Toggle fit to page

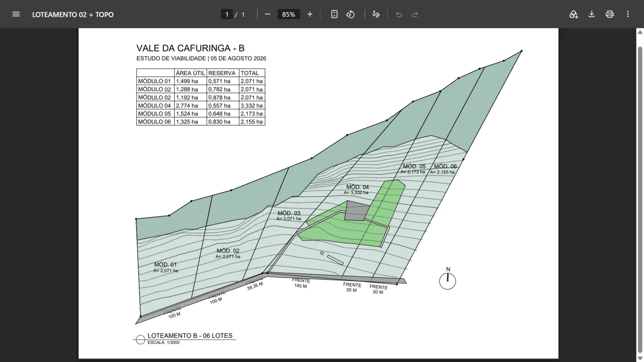pyautogui.click(x=334, y=14)
